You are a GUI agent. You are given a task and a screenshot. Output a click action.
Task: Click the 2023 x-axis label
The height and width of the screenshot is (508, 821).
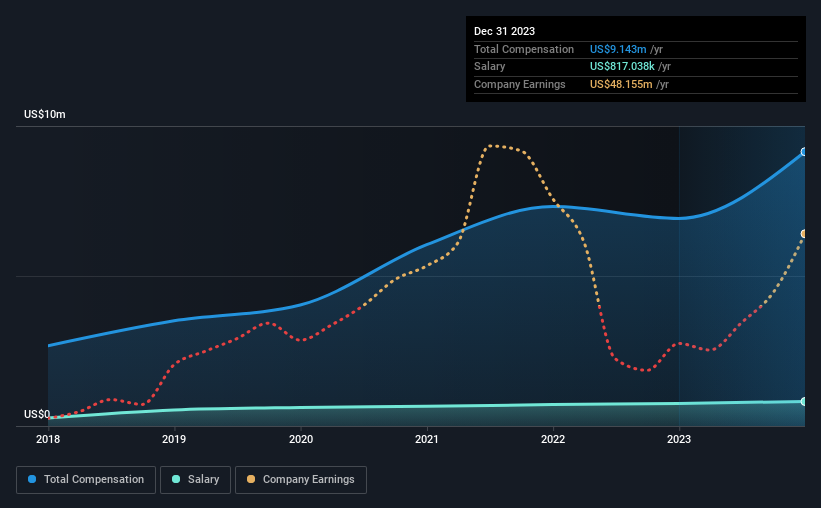click(679, 439)
